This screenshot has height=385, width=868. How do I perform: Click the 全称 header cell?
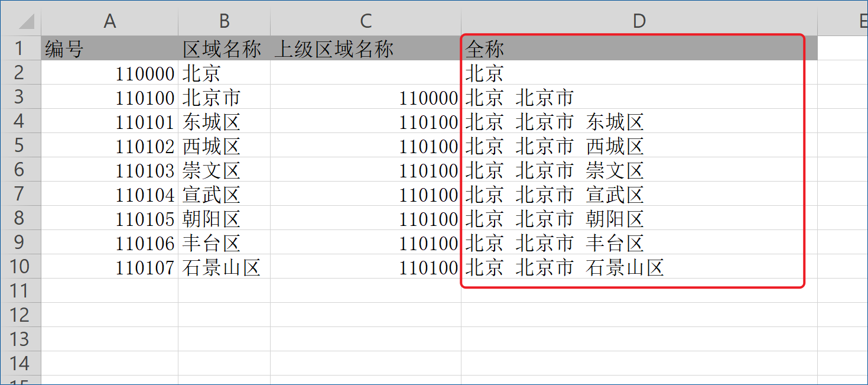click(x=639, y=48)
